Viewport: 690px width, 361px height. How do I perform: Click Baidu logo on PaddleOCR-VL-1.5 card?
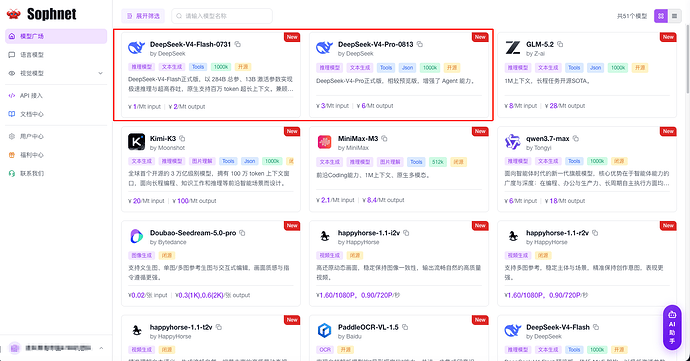point(324,330)
